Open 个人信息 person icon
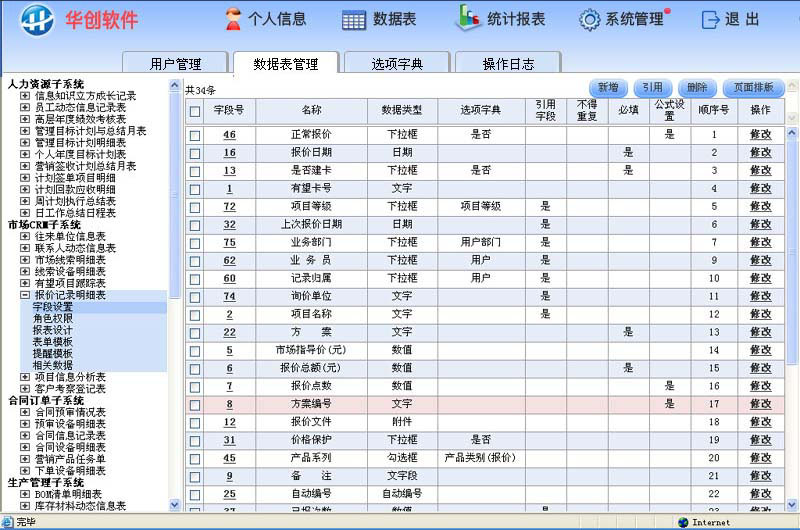The width and height of the screenshot is (800, 530). (233, 19)
